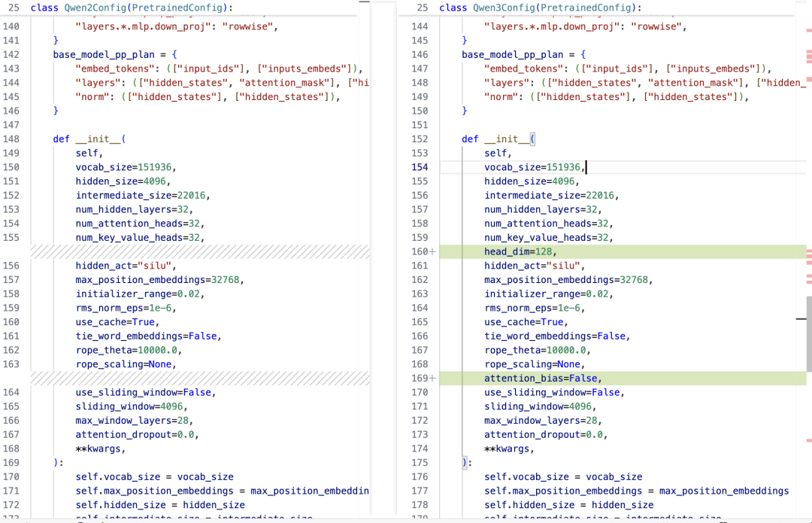Click max_position_embeddings=32768 in the left pane
Viewport: 812px width, 523px height.
click(x=159, y=280)
